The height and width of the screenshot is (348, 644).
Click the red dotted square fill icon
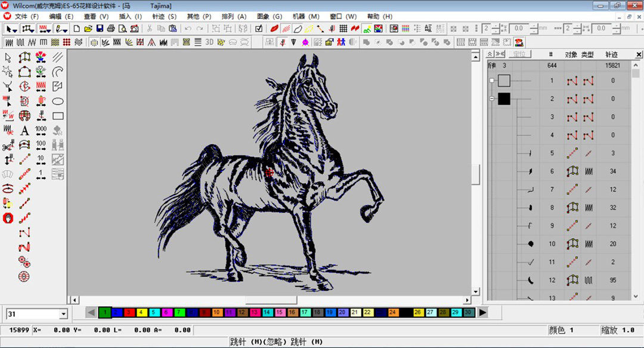[67, 42]
